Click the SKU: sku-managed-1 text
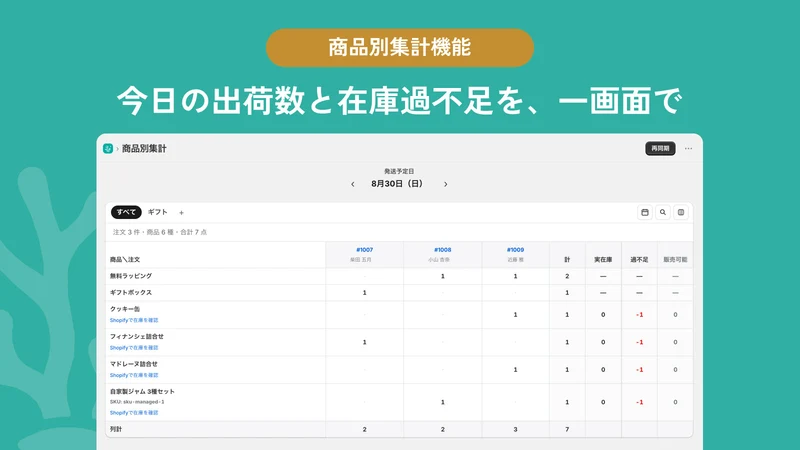Image resolution: width=800 pixels, height=450 pixels. 137,402
